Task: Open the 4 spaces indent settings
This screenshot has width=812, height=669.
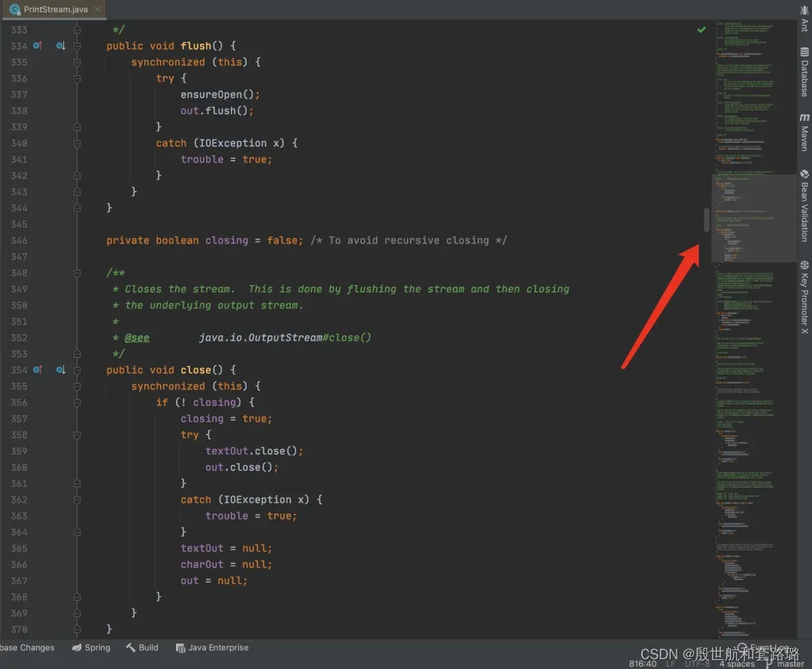Action: point(737,663)
